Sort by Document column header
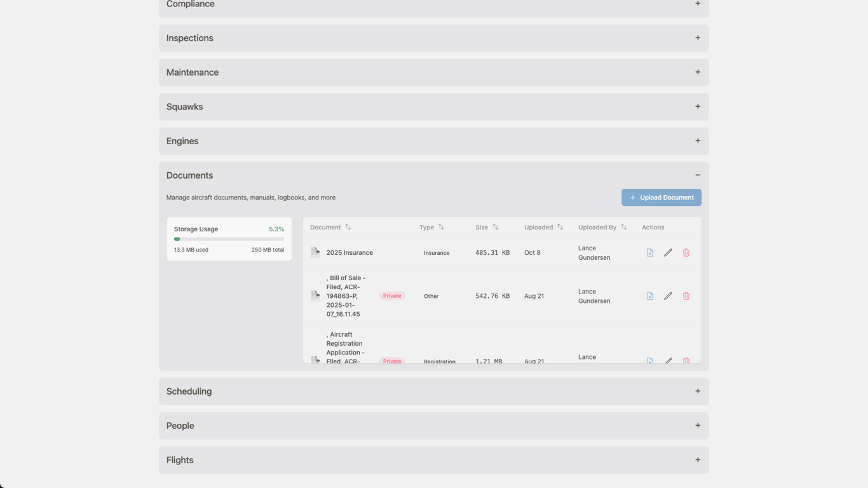 [330, 227]
